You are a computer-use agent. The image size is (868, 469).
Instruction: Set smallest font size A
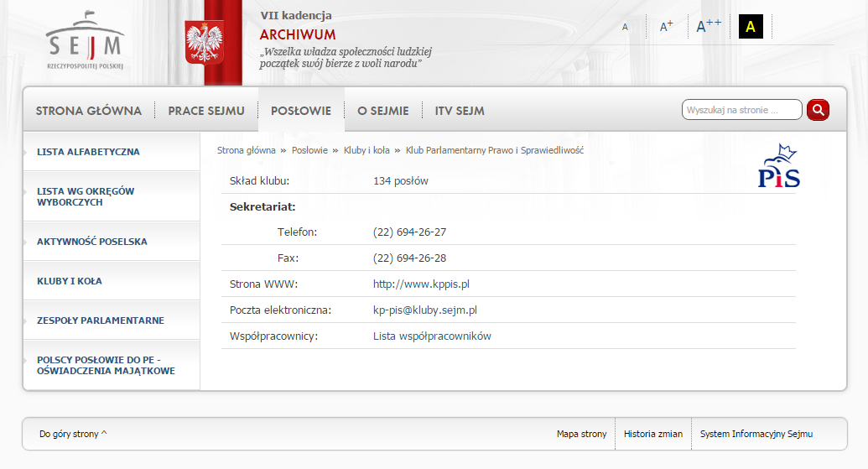point(625,27)
